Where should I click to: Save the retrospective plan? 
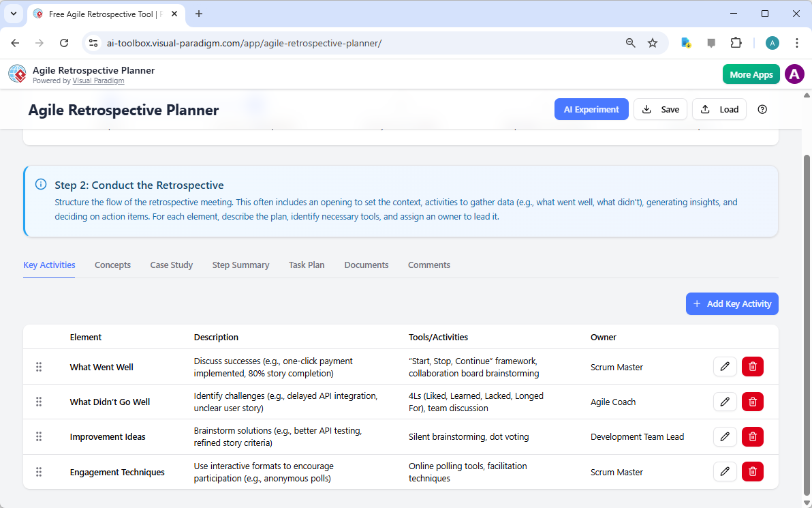(x=660, y=109)
